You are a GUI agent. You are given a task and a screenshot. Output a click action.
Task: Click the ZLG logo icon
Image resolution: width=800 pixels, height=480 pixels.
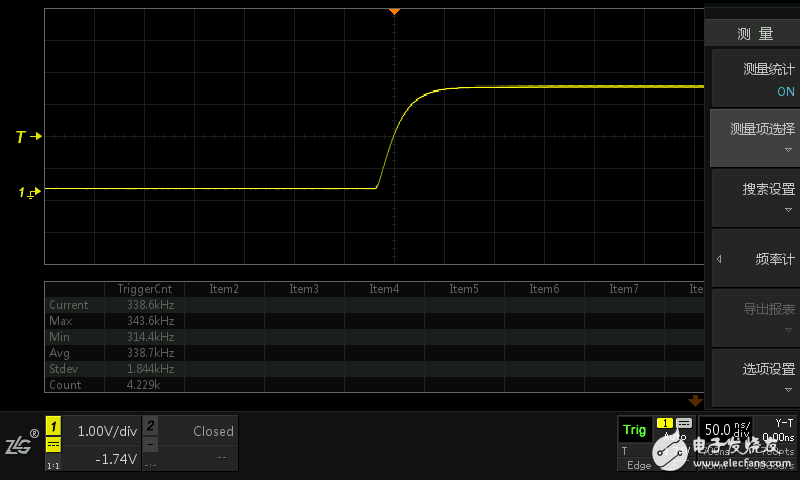point(20,444)
